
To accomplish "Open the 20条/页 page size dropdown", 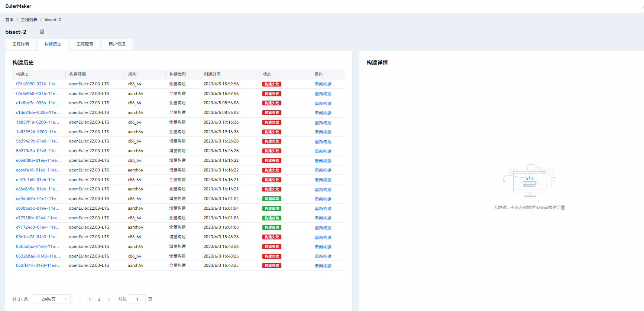I will pos(52,299).
